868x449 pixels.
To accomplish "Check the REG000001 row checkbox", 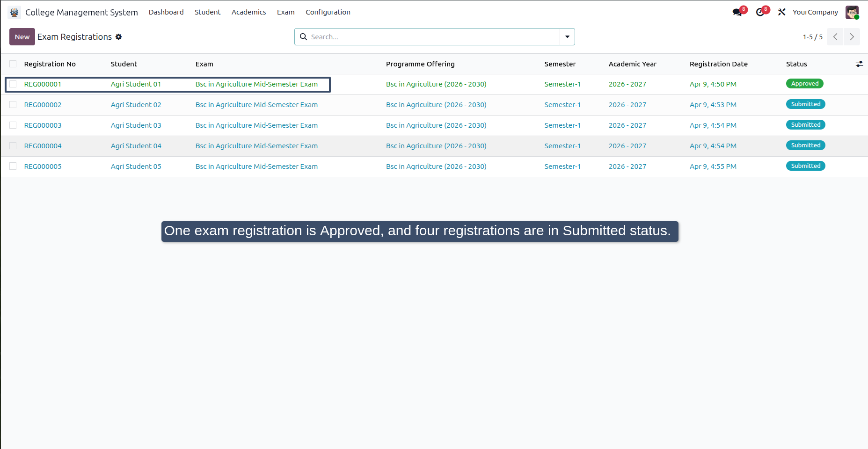I will pyautogui.click(x=13, y=84).
